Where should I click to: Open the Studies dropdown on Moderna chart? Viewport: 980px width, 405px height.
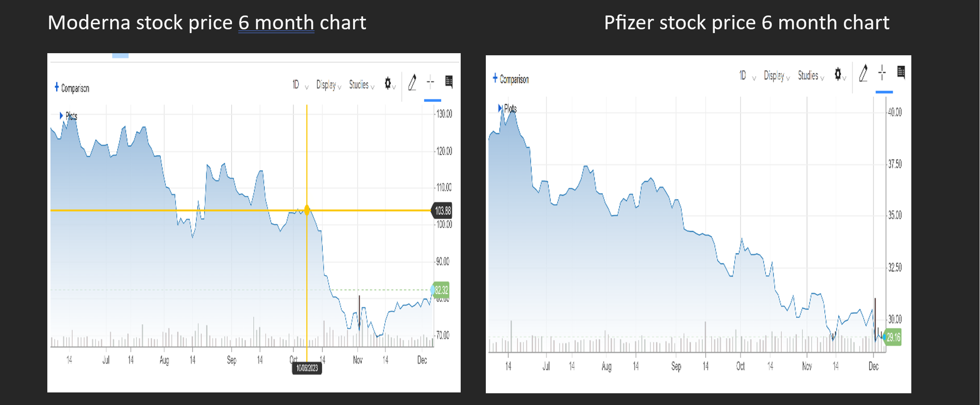click(x=361, y=85)
